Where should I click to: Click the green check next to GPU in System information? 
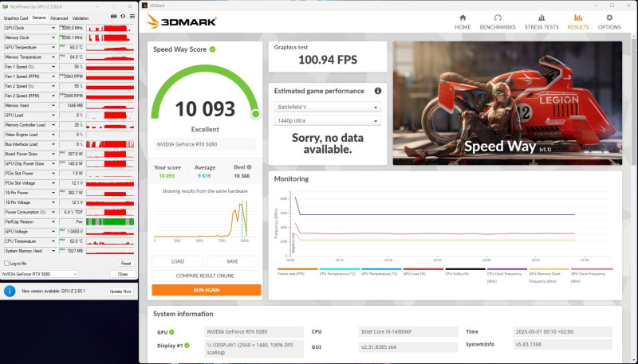click(171, 332)
